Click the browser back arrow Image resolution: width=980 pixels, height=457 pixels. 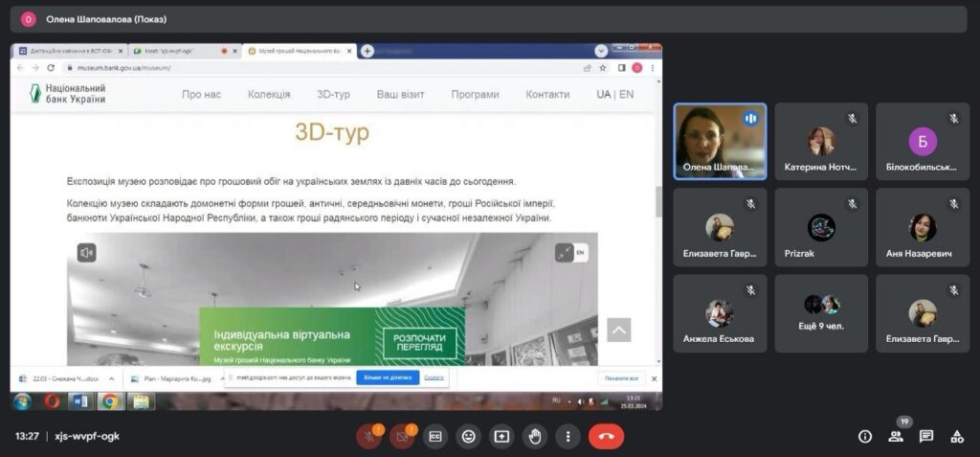[21, 68]
